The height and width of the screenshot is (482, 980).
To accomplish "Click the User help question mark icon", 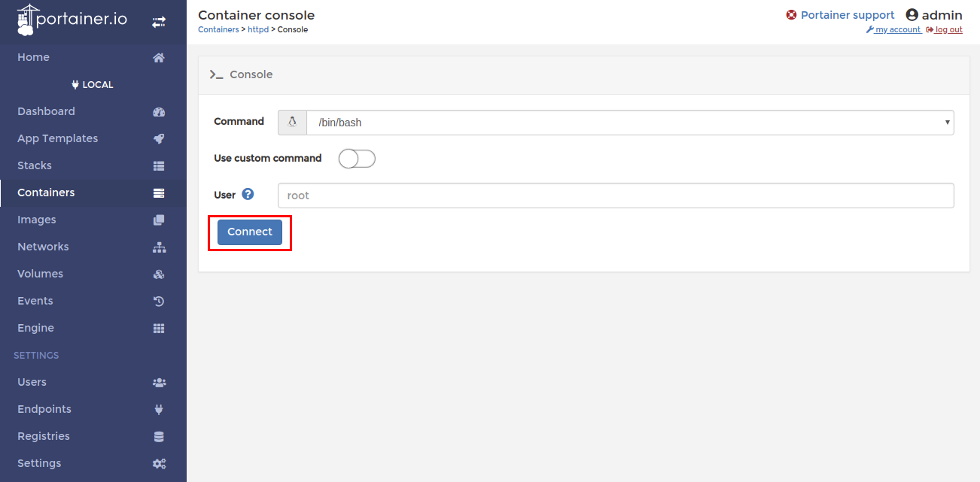I will (x=248, y=194).
